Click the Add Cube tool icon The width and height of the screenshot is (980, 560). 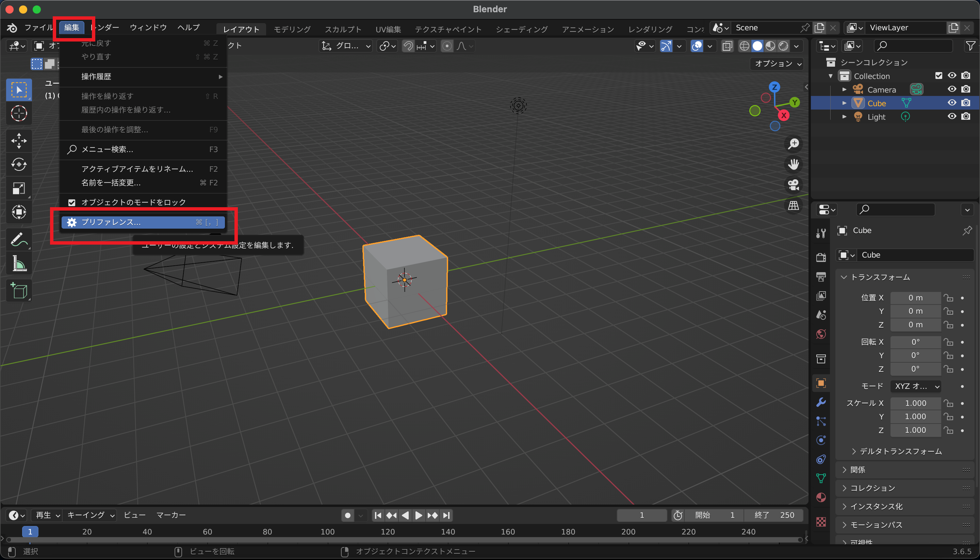pos(18,291)
